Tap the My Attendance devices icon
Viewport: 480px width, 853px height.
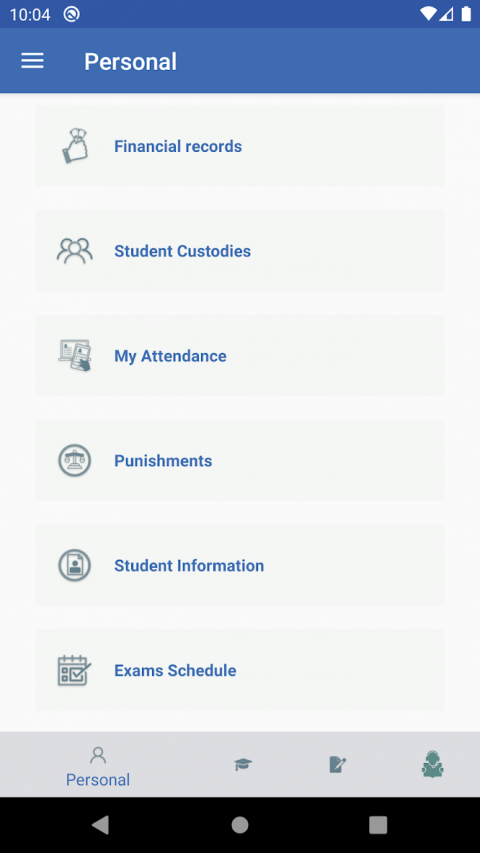tap(75, 356)
